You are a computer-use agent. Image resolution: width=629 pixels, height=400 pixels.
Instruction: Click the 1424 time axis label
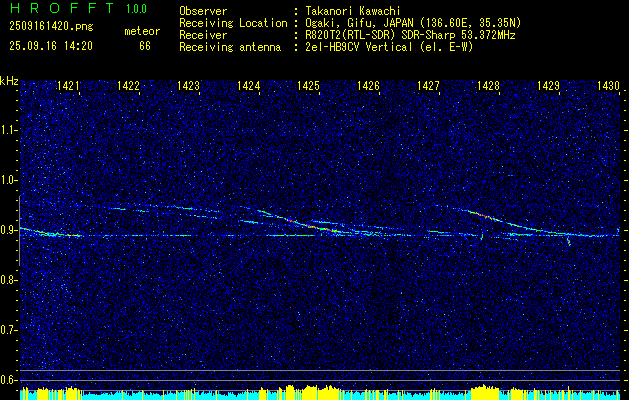(248, 85)
